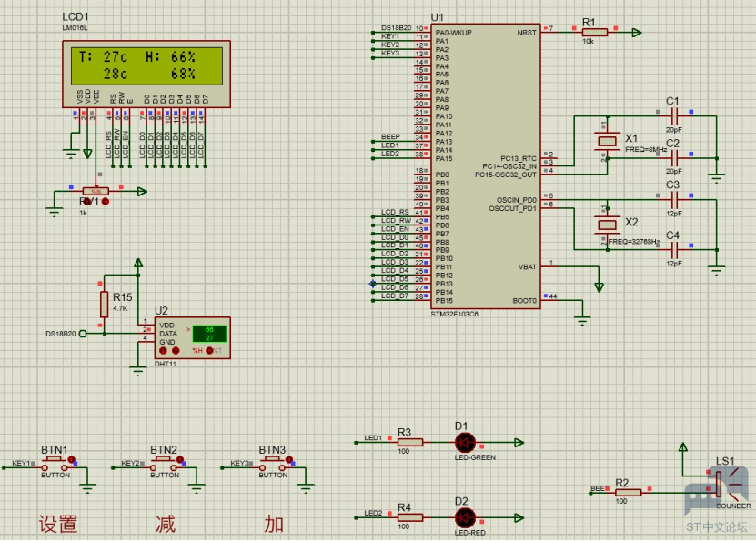Image resolution: width=756 pixels, height=541 pixels.
Task: Select capacitor C4 12pF
Action: pos(674,249)
